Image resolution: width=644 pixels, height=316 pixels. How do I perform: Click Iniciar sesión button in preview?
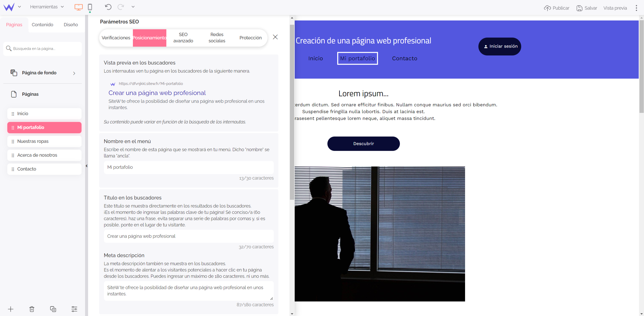(500, 46)
